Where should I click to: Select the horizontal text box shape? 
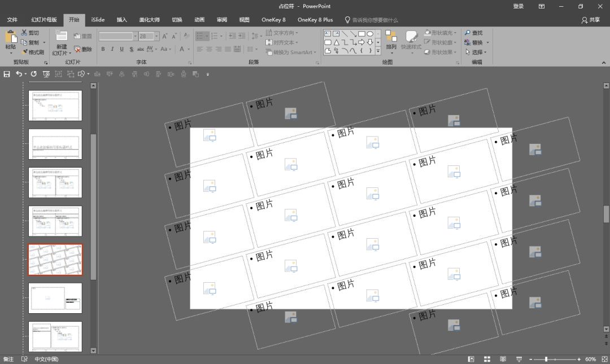coord(328,34)
